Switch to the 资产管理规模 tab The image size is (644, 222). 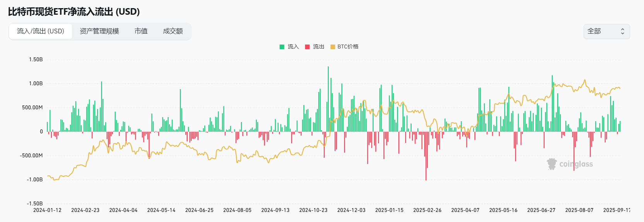[x=99, y=31]
